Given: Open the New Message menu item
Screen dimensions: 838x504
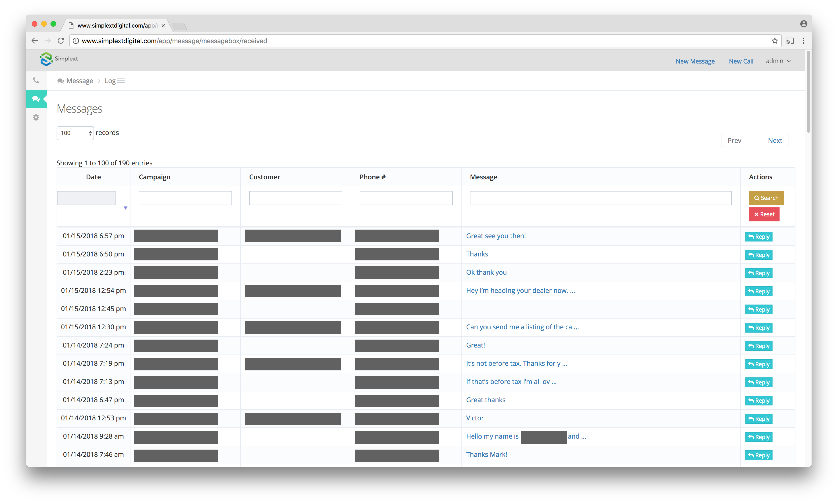Looking at the screenshot, I should click(695, 61).
